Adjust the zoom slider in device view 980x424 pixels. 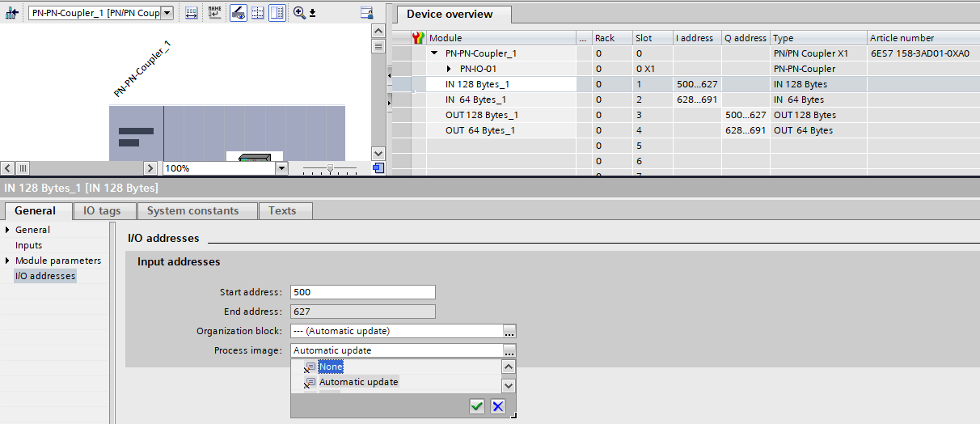330,168
